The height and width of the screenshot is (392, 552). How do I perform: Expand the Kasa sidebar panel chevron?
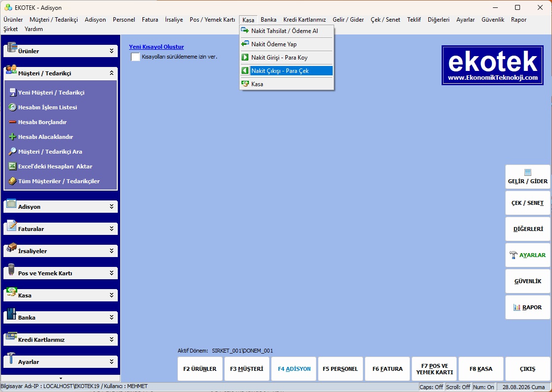pos(111,295)
